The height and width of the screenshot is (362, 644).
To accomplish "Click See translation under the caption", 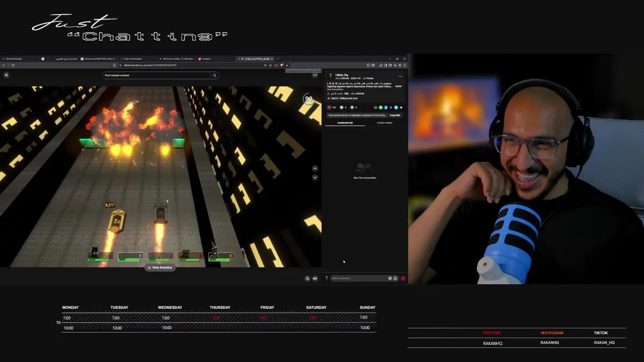I will pos(335,89).
